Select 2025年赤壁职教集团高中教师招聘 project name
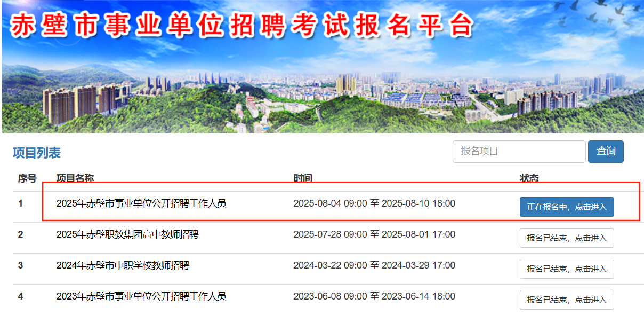The width and height of the screenshot is (644, 315). tap(127, 234)
